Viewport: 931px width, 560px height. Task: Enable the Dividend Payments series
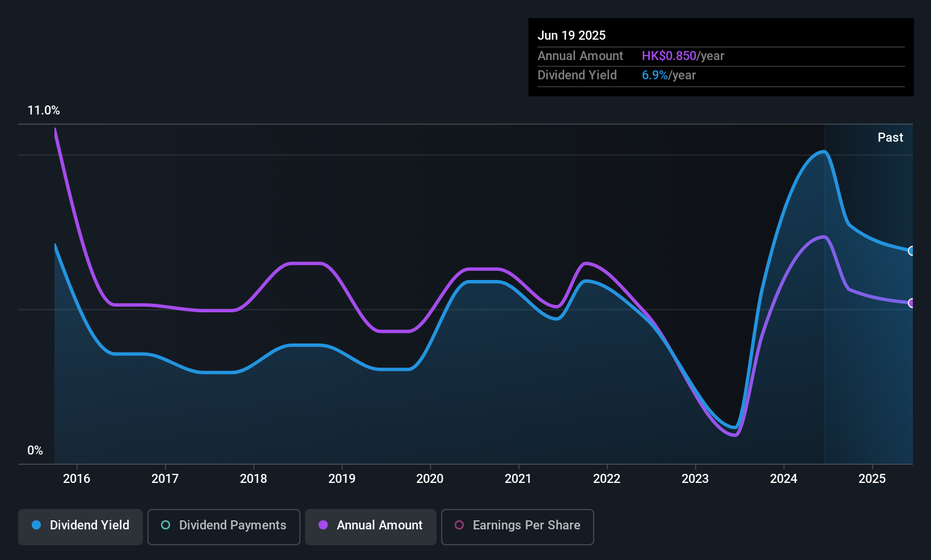point(224,527)
